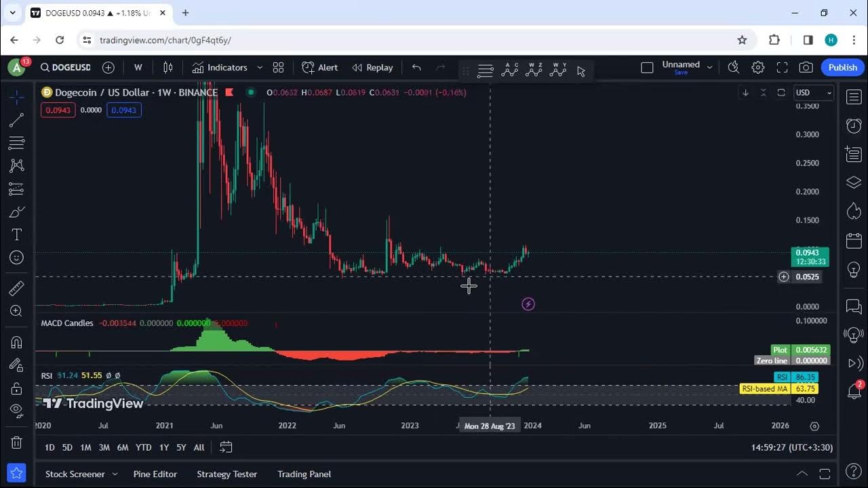Click the DOGEUSD symbol search field
The height and width of the screenshot is (488, 868).
point(66,67)
